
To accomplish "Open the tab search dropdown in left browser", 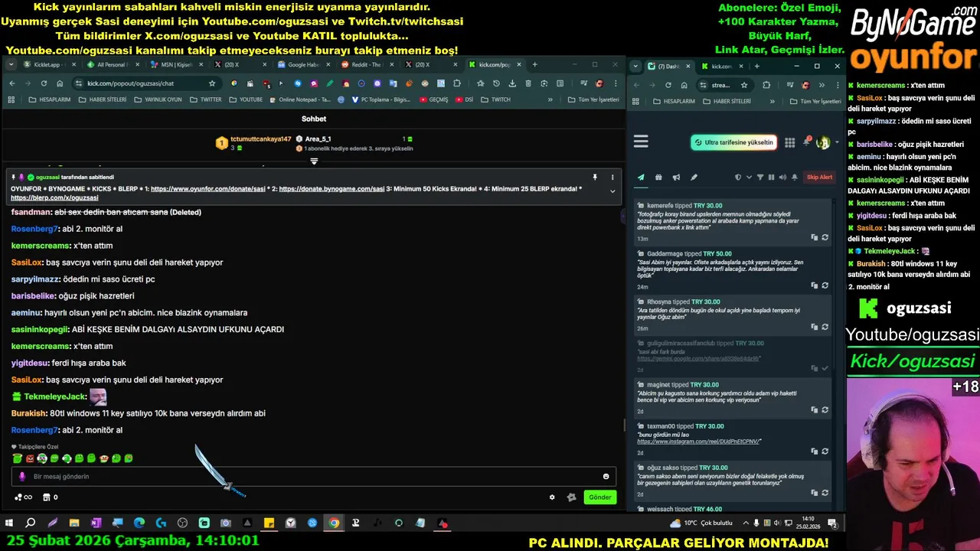I will 11,65.
